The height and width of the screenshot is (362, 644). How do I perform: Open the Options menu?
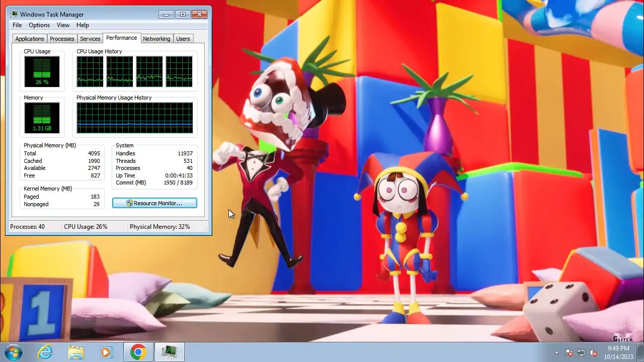tap(39, 25)
